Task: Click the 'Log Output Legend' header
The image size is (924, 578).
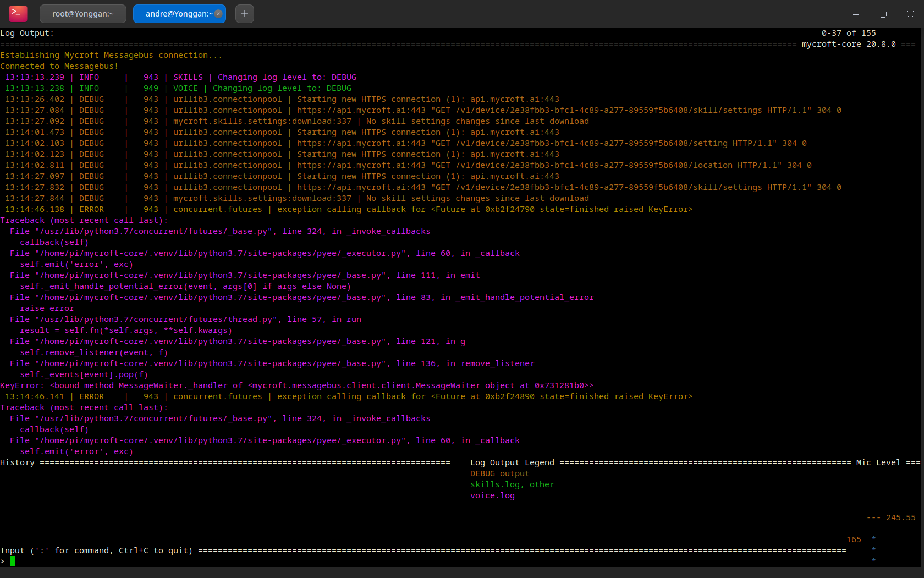Action: pos(512,462)
